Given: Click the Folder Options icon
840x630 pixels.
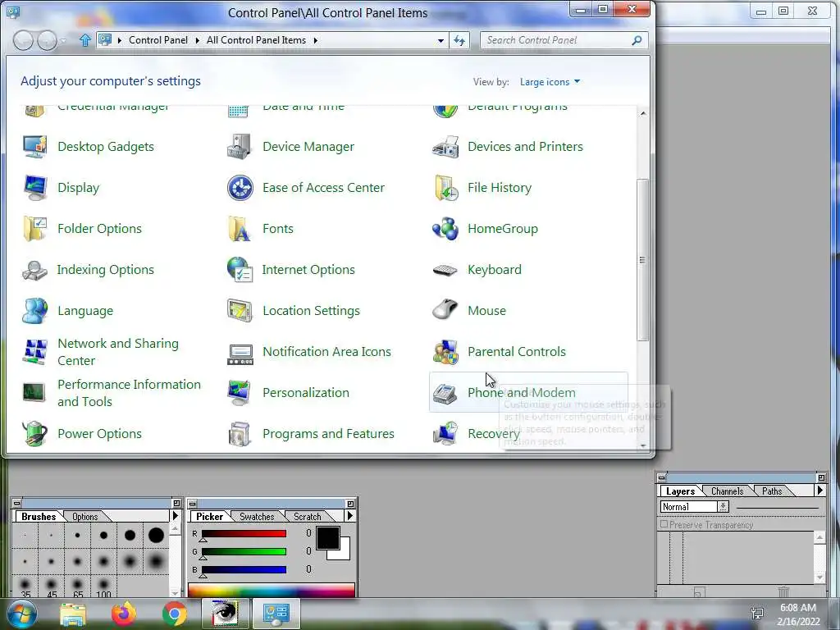Looking at the screenshot, I should point(34,229).
